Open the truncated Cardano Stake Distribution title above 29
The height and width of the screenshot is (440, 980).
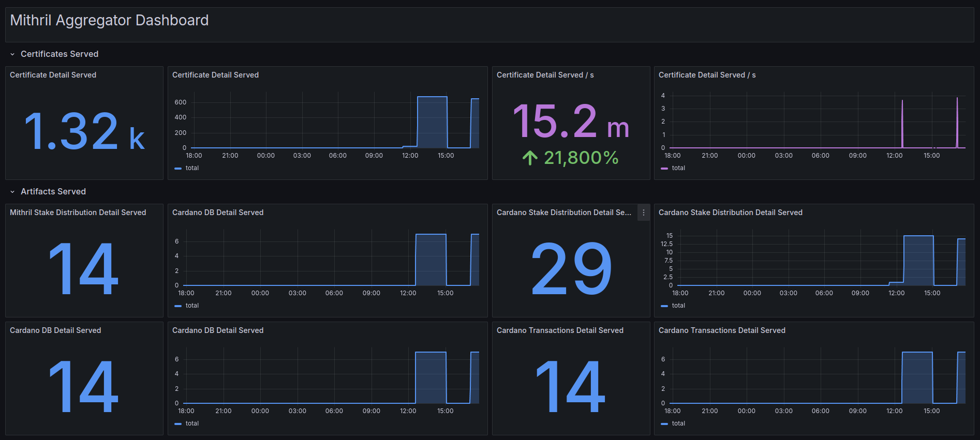[564, 213]
